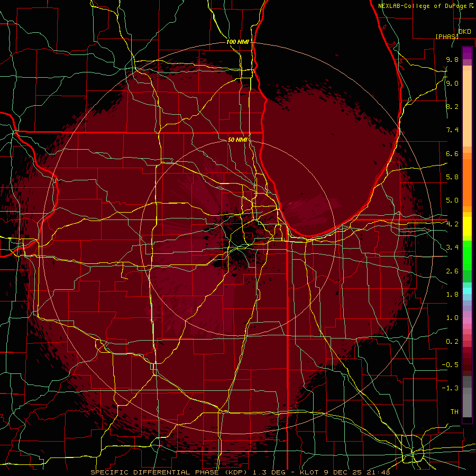Click the 7.4 value on the scale
This screenshot has height=476, width=476.
click(452, 130)
